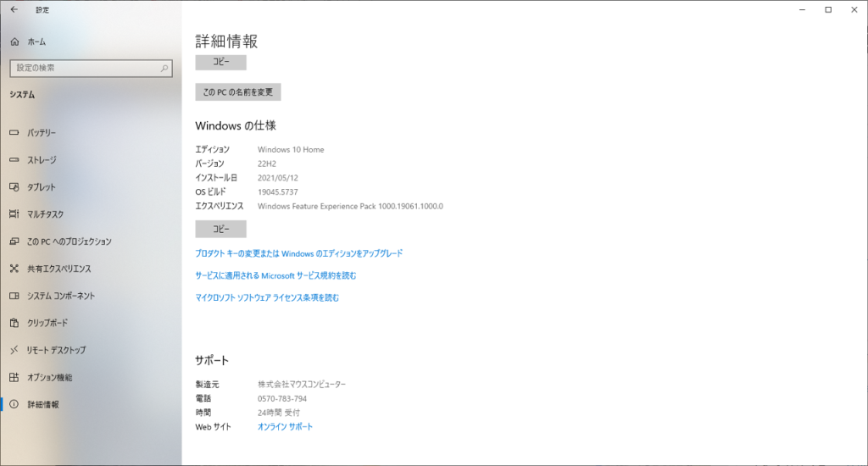
Task: Click the タブレット tablet icon
Action: pos(14,187)
